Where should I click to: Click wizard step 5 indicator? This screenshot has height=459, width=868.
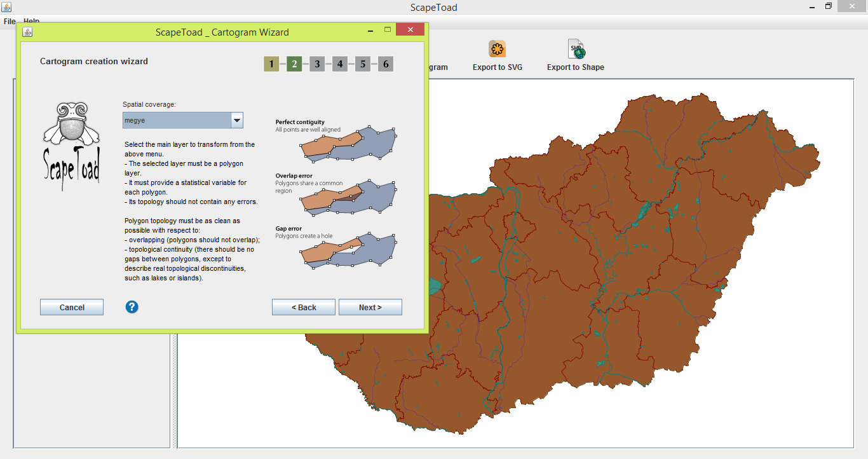coord(363,64)
